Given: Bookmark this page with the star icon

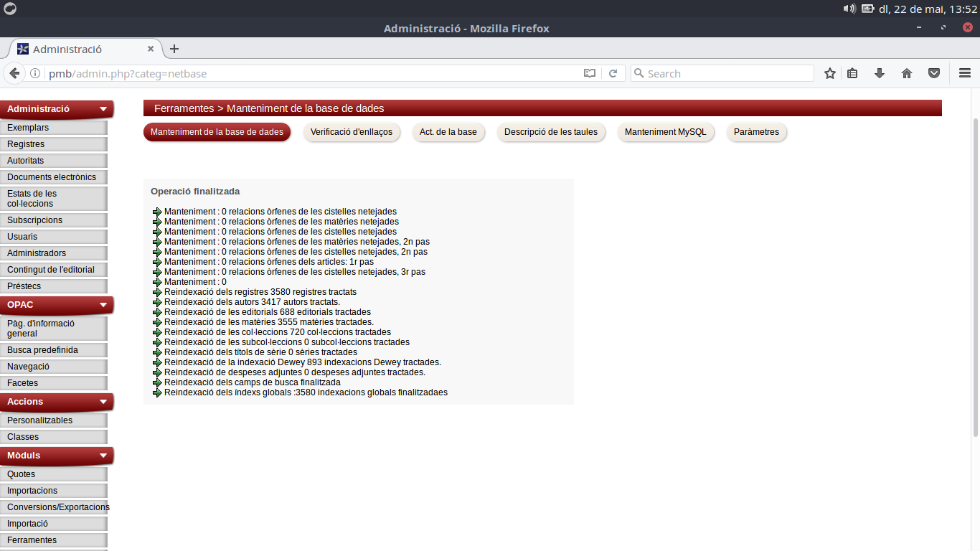Looking at the screenshot, I should 830,73.
